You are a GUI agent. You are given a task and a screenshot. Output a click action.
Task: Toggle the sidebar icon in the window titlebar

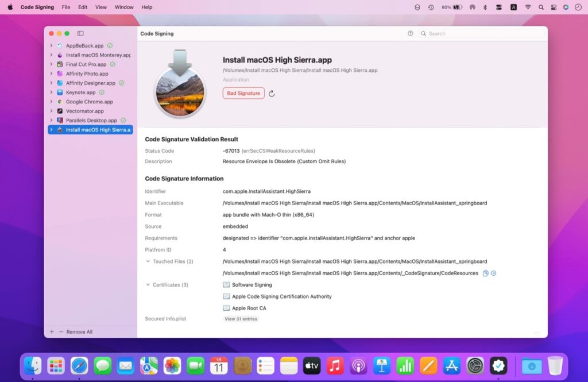click(x=80, y=33)
